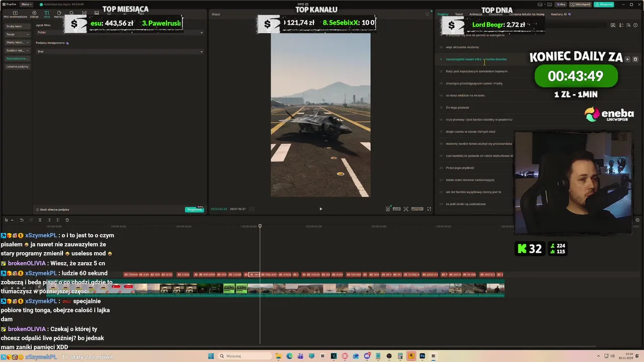Click the timeline zoom icon at right end
644x362 pixels.
tap(637, 220)
